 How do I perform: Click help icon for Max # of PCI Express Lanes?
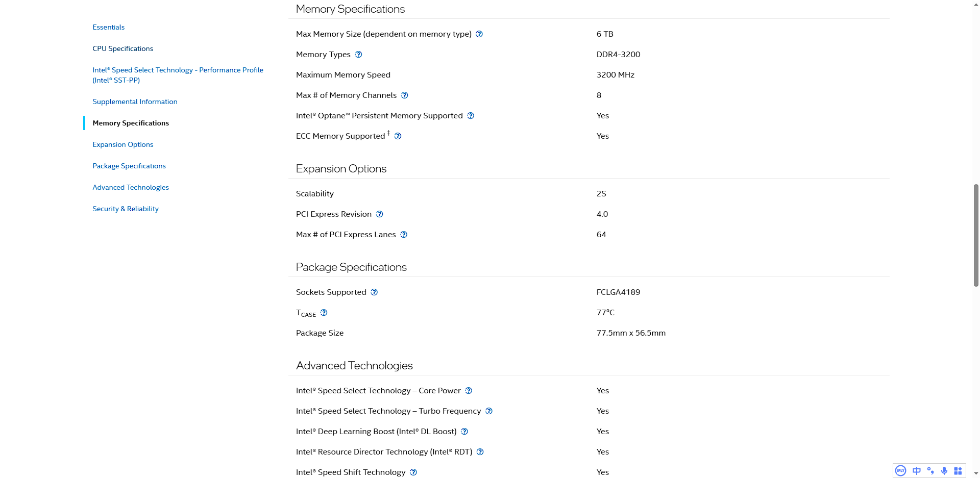pos(404,235)
